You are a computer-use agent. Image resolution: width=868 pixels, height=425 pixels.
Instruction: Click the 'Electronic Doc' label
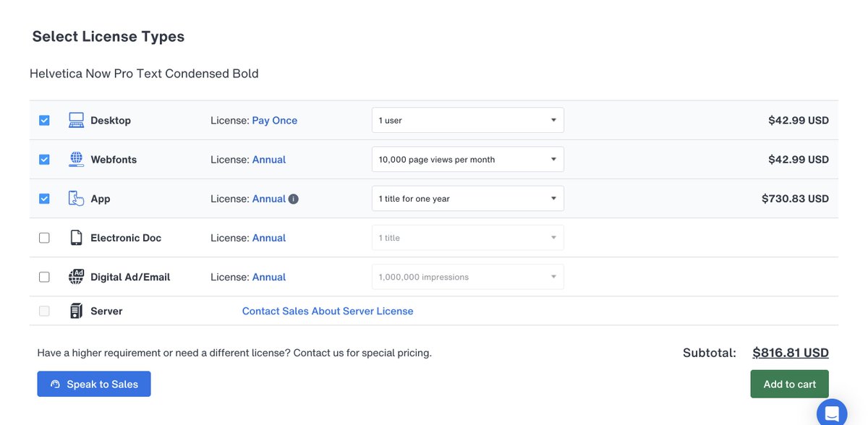126,238
